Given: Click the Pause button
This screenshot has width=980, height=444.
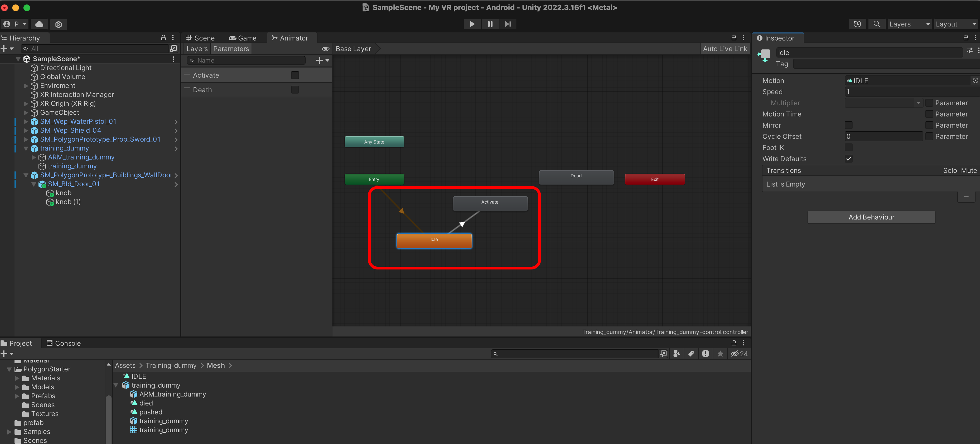Looking at the screenshot, I should click(490, 24).
